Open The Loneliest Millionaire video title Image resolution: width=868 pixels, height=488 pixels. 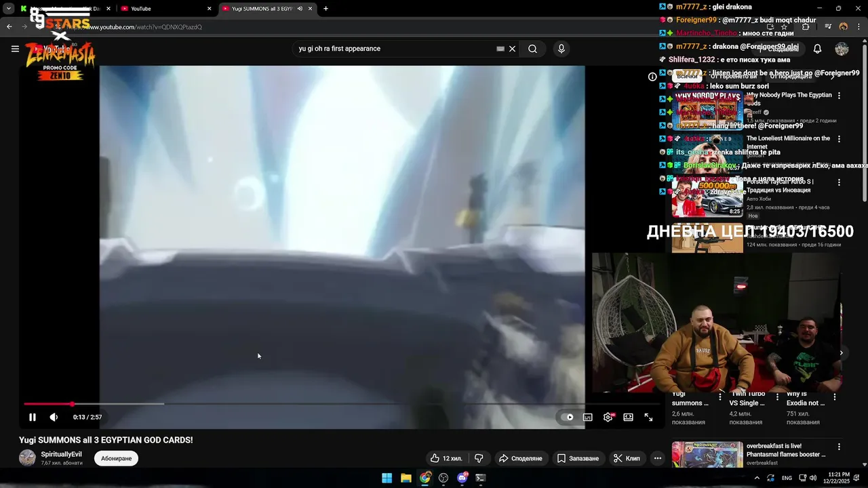coord(788,142)
